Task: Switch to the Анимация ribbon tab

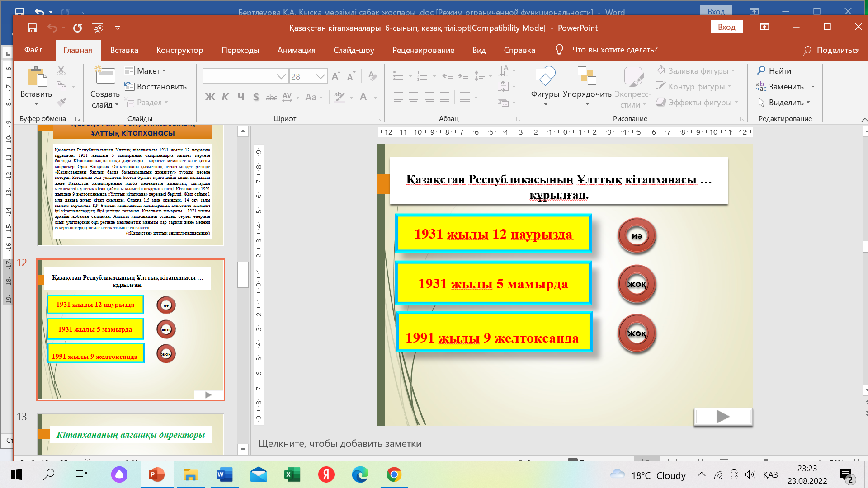Action: 296,50
